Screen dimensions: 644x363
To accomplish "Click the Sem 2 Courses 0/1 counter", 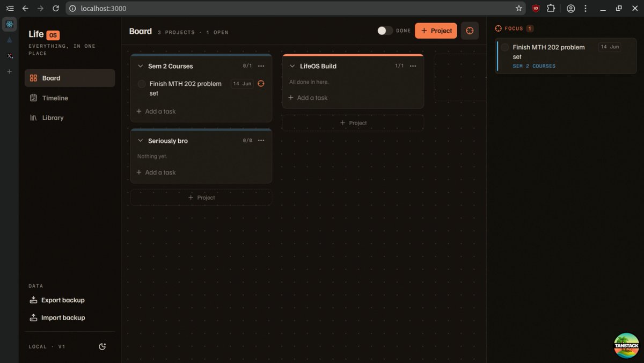I will [247, 66].
